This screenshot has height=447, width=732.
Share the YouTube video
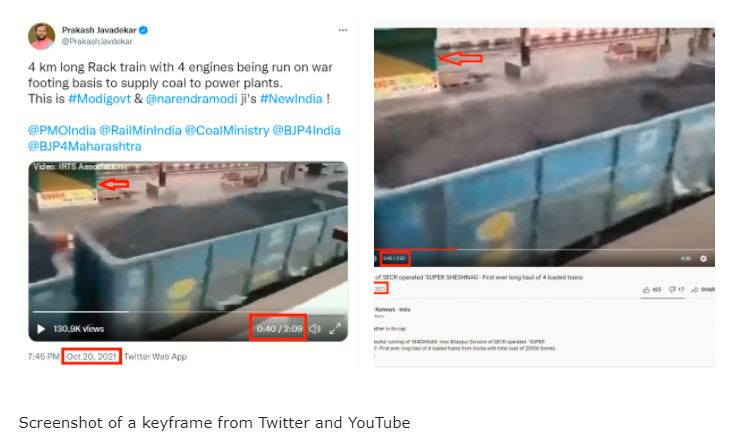pyautogui.click(x=703, y=290)
